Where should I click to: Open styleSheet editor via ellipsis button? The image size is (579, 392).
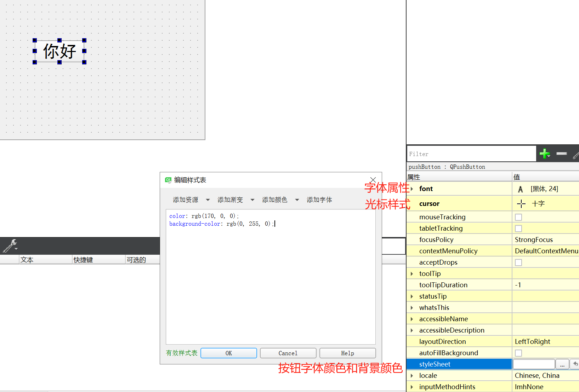pos(562,364)
